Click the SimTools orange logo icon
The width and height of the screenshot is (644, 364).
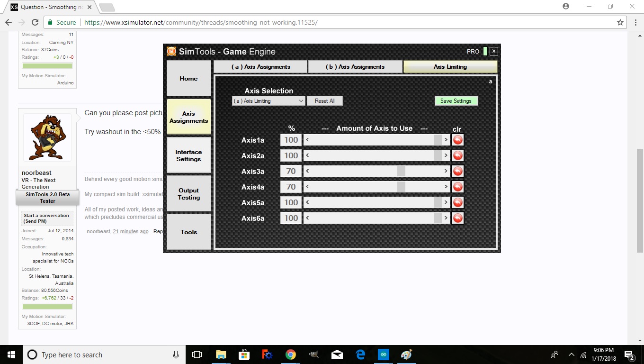(x=171, y=51)
